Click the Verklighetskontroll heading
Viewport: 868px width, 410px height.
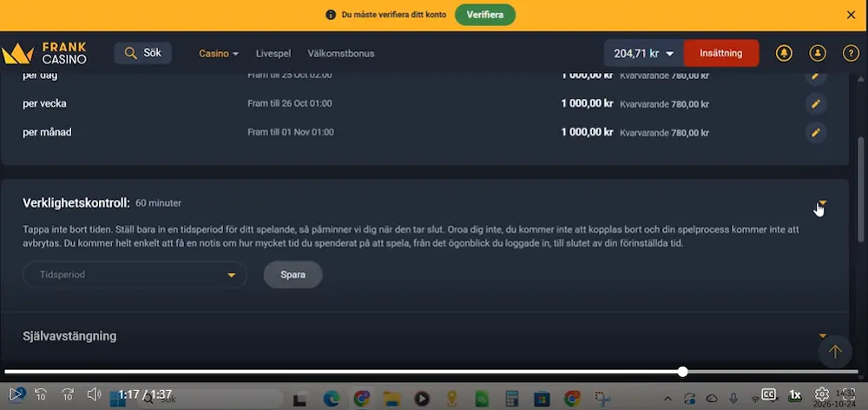pyautogui.click(x=76, y=203)
